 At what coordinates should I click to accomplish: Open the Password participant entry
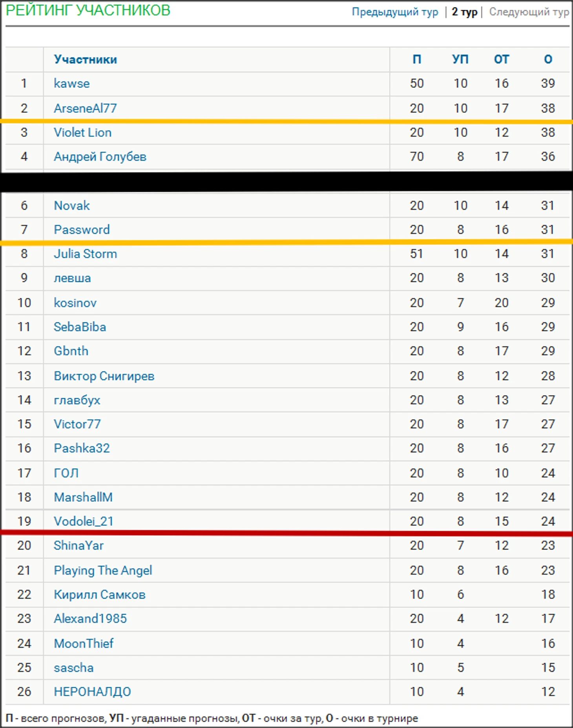click(x=82, y=229)
